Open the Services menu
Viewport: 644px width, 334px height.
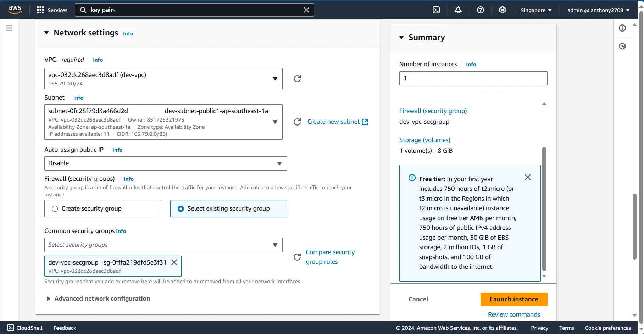(52, 10)
